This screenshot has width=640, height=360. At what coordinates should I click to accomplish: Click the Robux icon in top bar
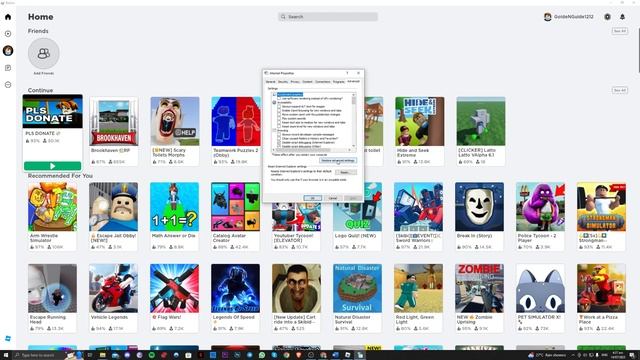[607, 17]
